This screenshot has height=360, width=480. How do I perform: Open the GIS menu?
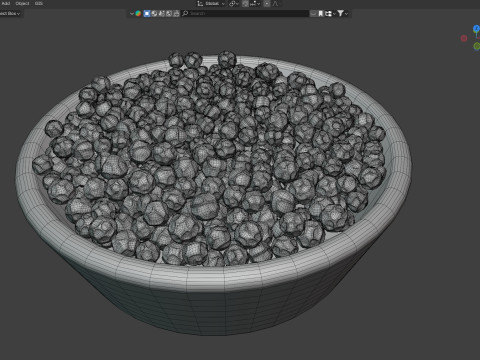39,3
